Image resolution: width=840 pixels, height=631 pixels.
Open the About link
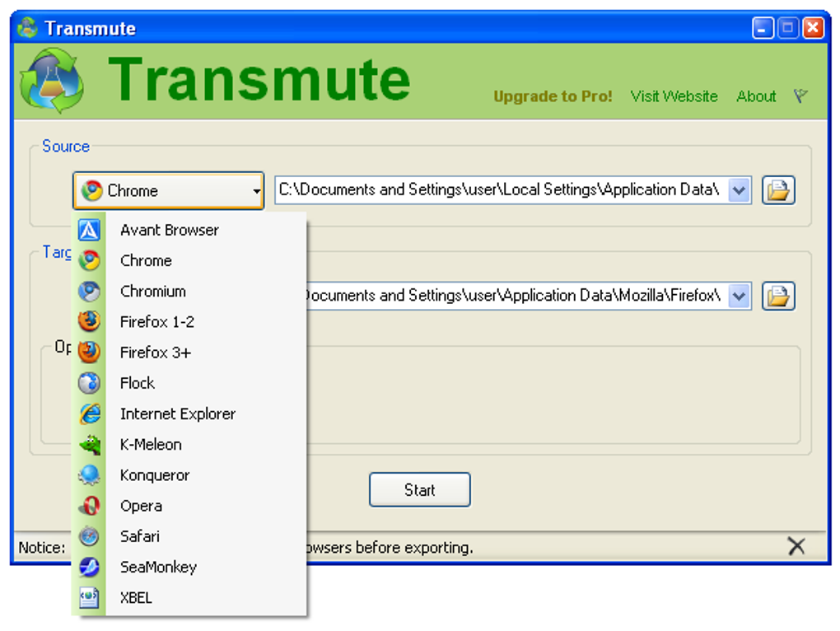point(756,96)
